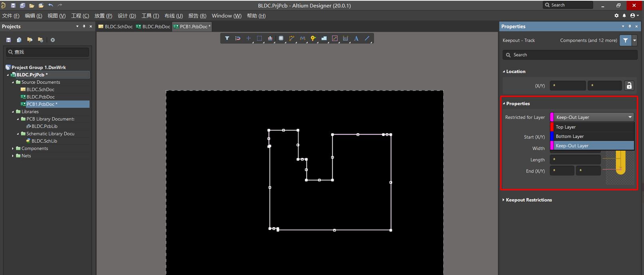Open the notifications bell
Screen dimensions: 644x275
[624, 16]
